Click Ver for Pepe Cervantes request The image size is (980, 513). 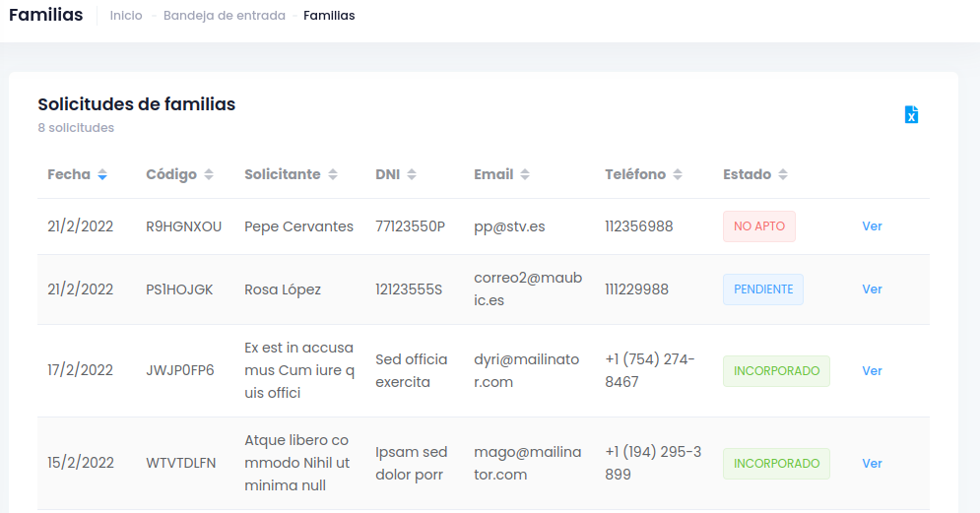[x=872, y=225]
